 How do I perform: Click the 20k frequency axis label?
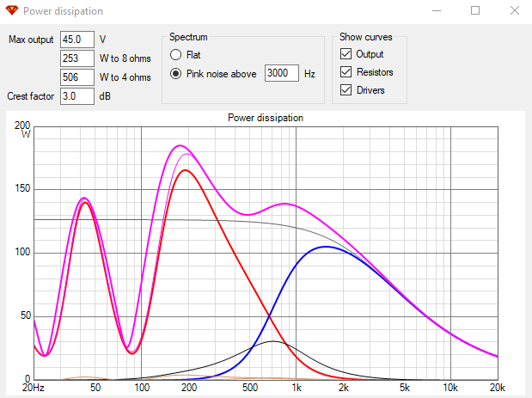pos(498,388)
